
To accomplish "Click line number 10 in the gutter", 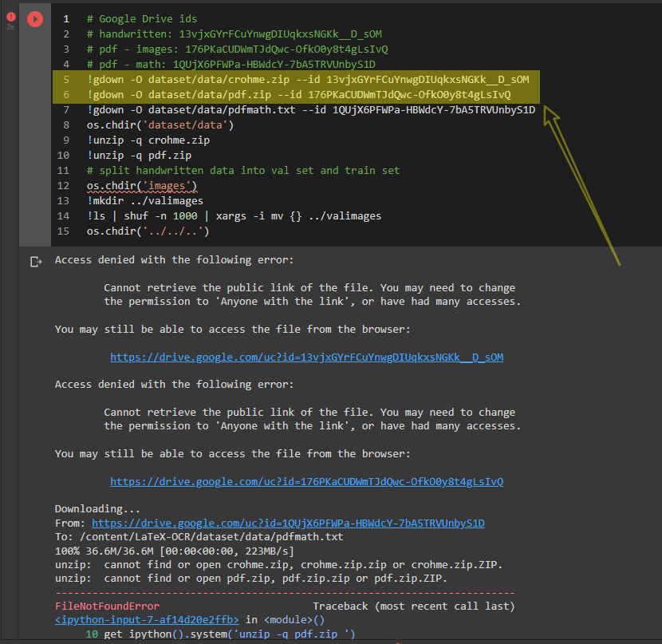I will coord(63,155).
